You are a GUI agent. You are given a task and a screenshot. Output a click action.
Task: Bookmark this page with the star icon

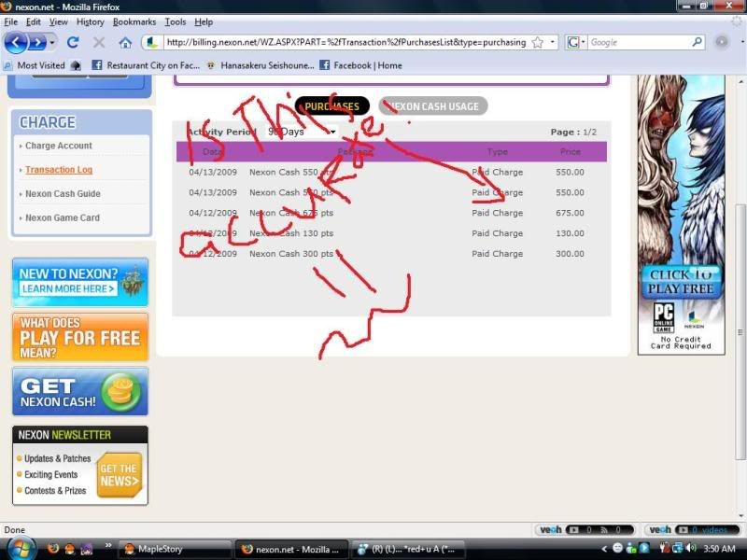point(537,42)
